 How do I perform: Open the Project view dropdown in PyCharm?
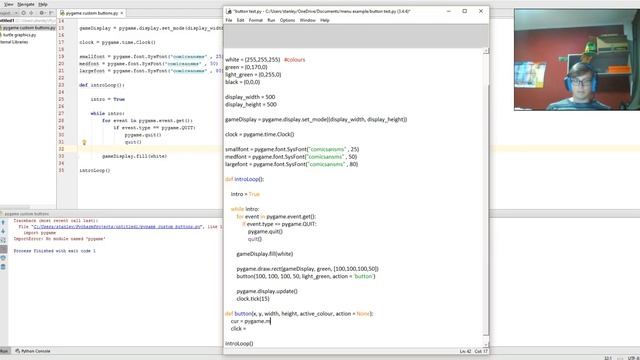[9, 13]
